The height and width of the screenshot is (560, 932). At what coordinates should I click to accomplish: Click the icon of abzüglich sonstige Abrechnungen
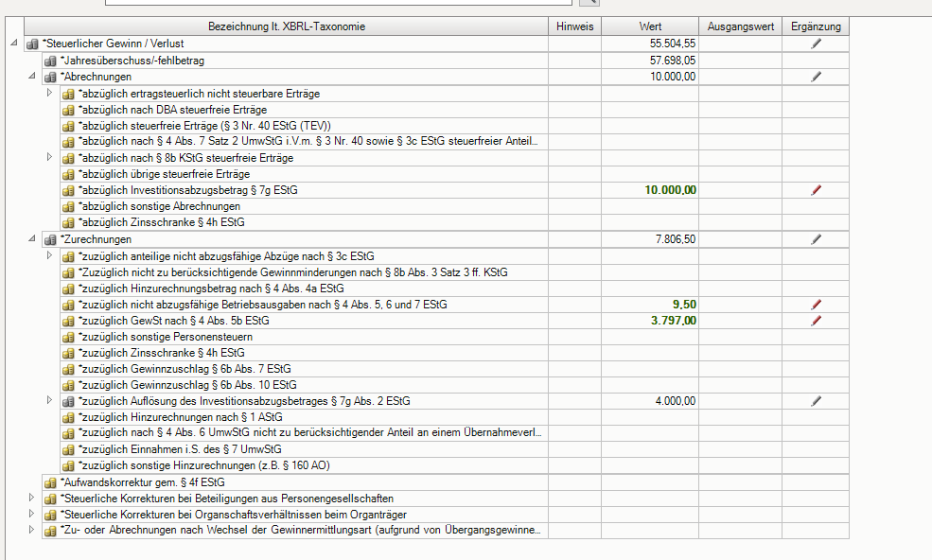[x=68, y=207]
